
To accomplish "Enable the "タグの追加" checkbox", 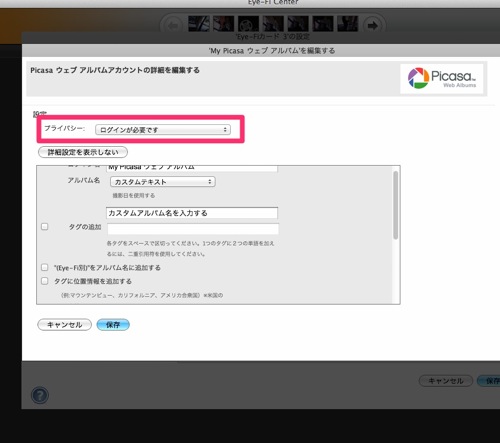I will tap(45, 227).
